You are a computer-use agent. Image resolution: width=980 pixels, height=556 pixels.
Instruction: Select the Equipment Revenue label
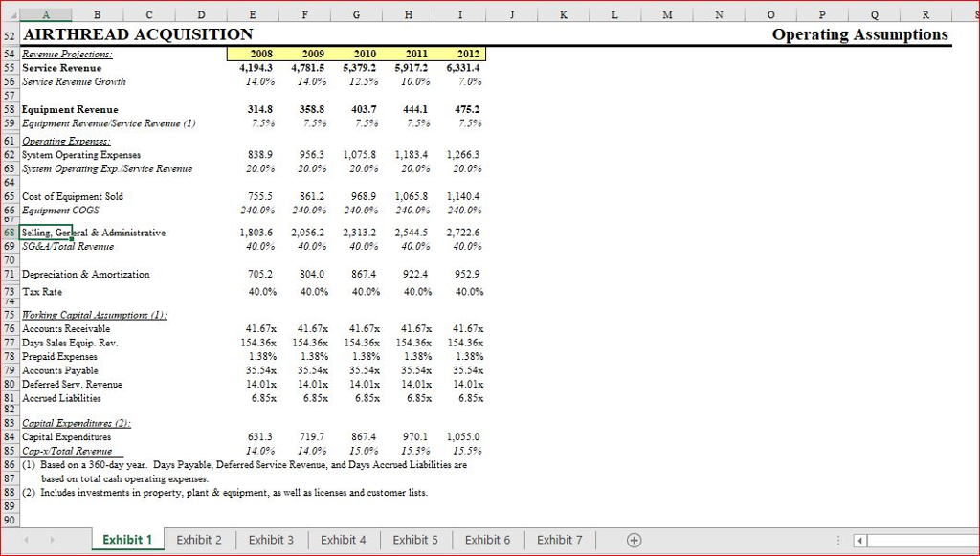pos(70,109)
